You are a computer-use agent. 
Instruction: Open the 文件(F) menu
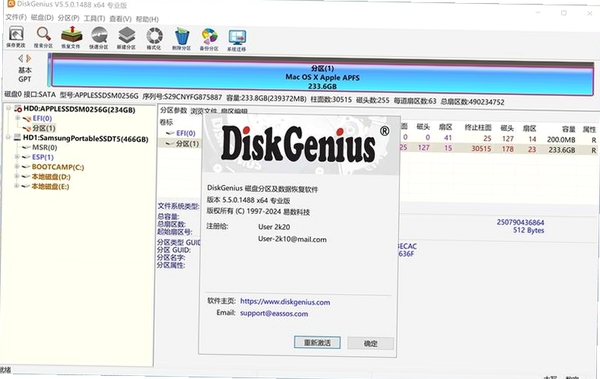[x=16, y=17]
